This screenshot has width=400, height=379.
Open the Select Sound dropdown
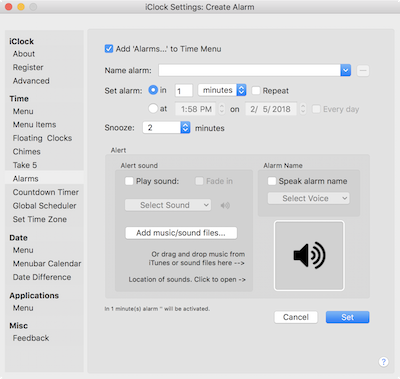[168, 205]
